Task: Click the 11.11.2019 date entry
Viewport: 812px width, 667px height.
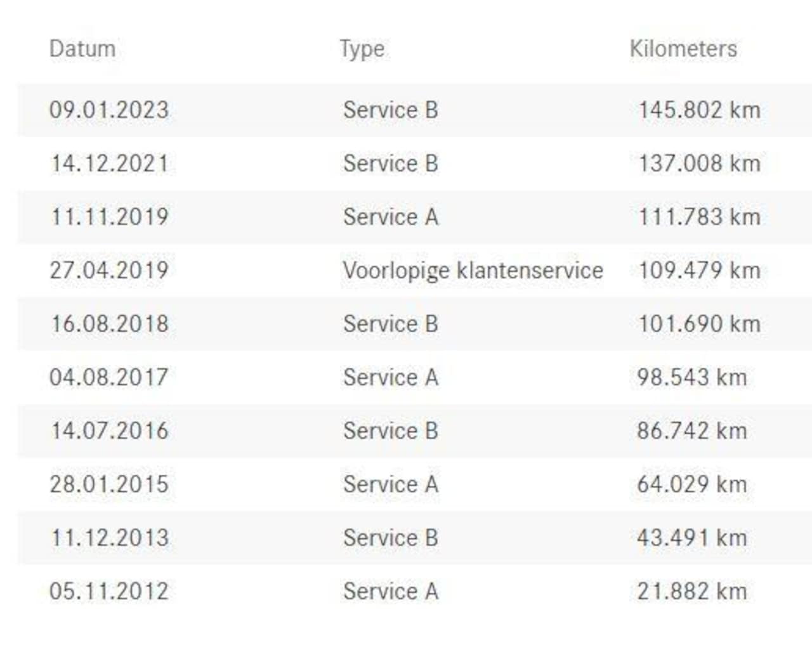Action: pos(109,217)
